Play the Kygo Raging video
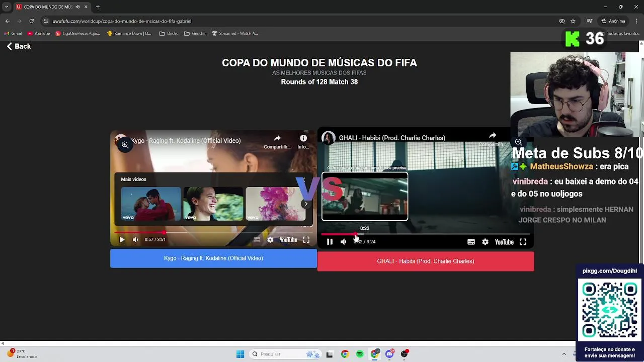This screenshot has width=644, height=362. [122, 240]
